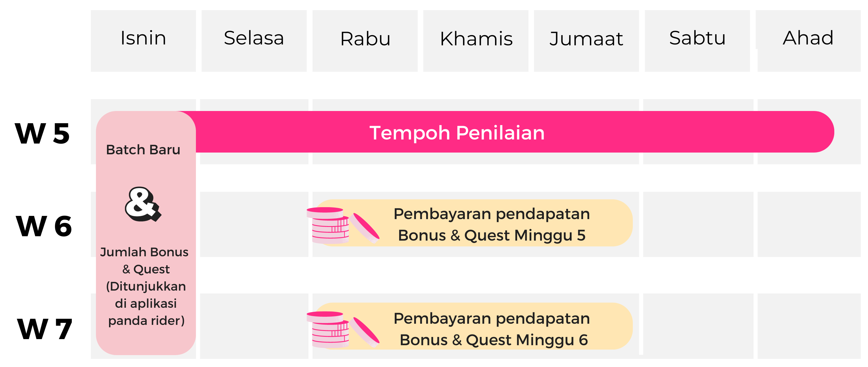The width and height of the screenshot is (868, 367).
Task: Click the coin stack icon in W 6 row
Action: [x=343, y=225]
